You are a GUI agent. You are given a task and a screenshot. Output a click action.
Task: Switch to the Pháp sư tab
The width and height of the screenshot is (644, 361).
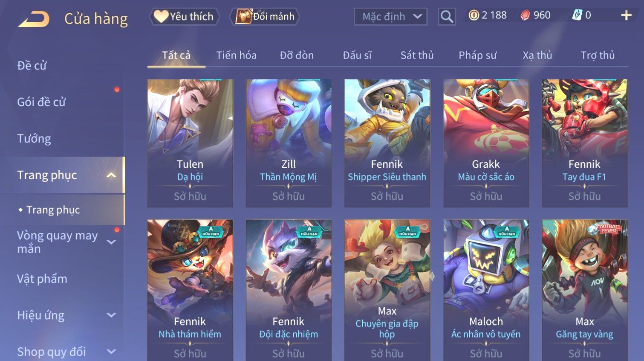(x=477, y=55)
